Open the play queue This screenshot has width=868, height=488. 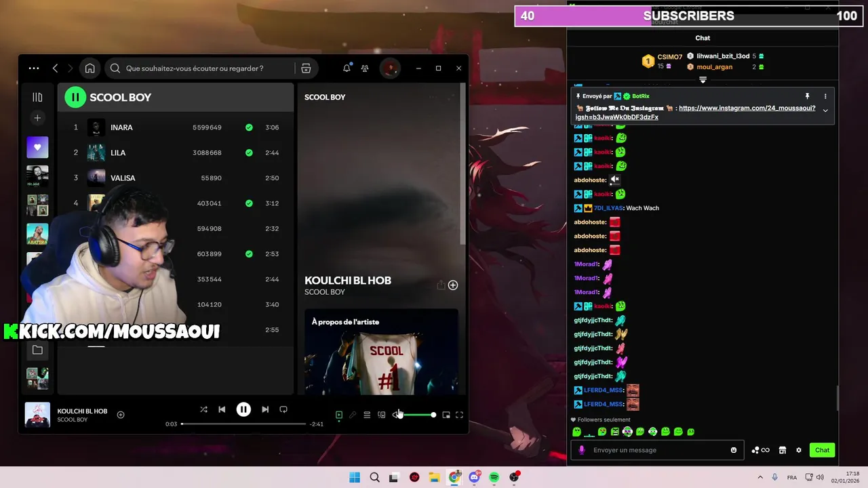click(367, 415)
